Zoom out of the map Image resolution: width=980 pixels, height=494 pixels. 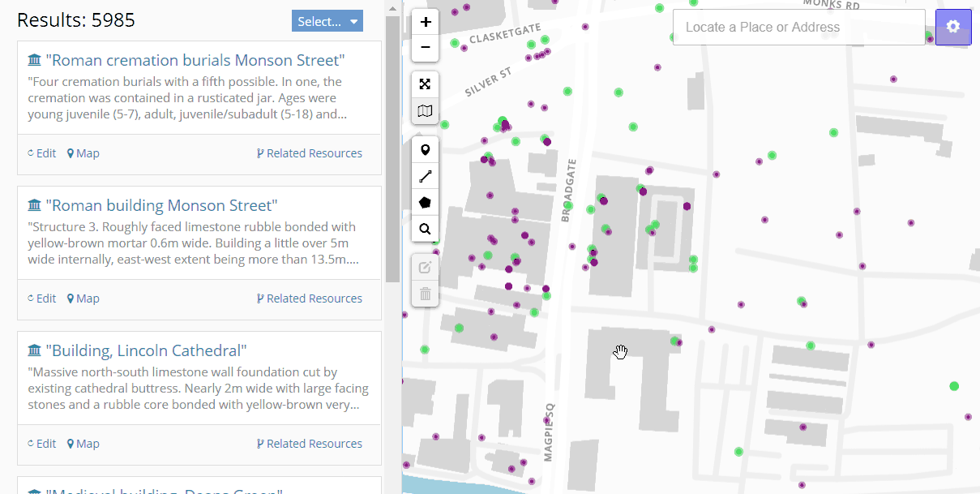pos(426,48)
